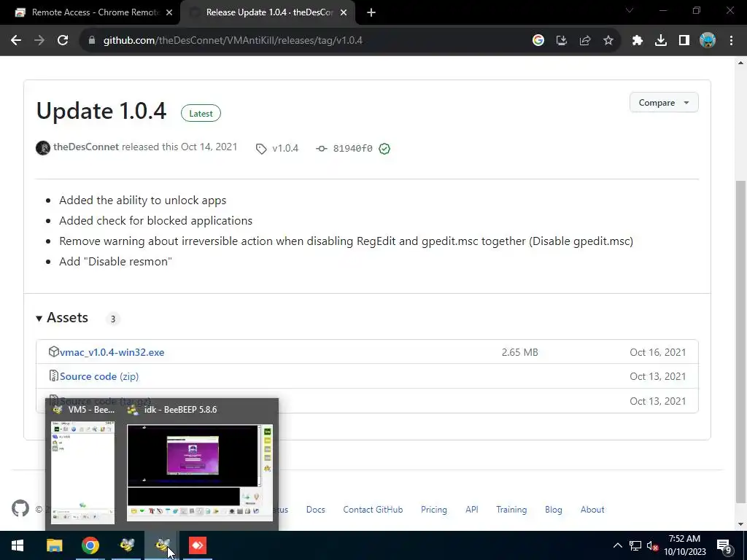This screenshot has height=560, width=747.
Task: Go back with browser back arrow
Action: 16,41
